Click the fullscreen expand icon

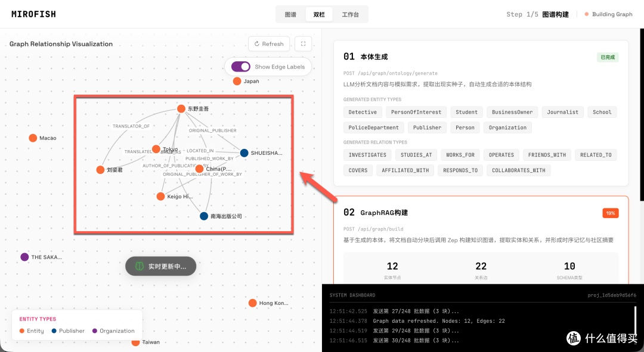(x=303, y=44)
